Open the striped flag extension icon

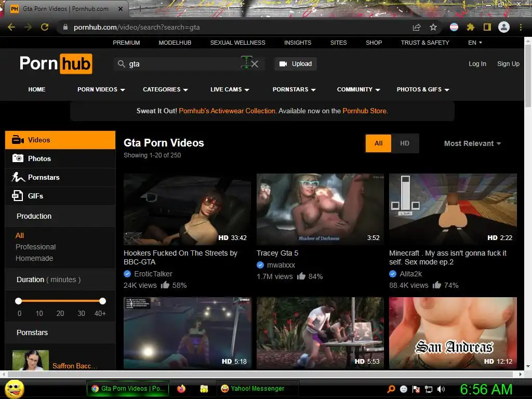[454, 27]
